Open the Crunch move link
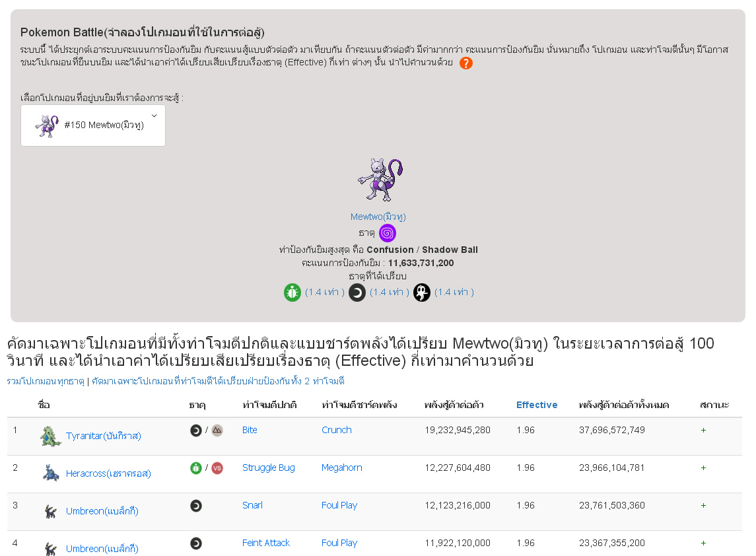The image size is (756, 556). click(337, 430)
